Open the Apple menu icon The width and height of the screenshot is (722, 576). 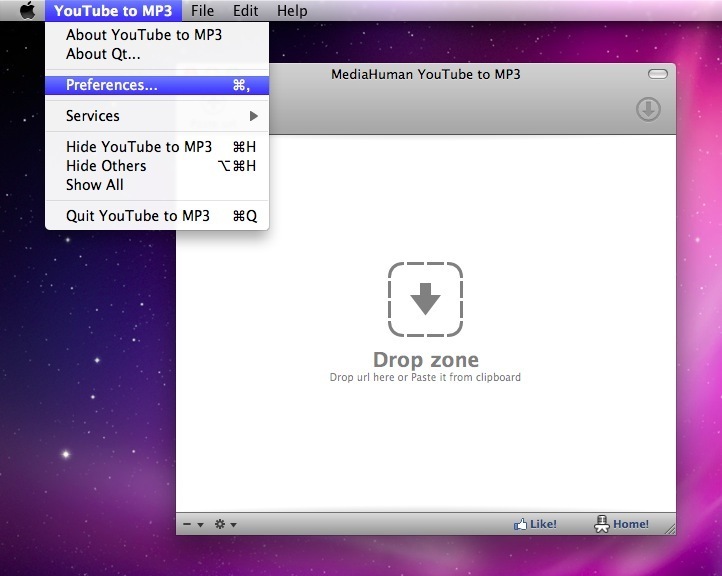coord(27,11)
